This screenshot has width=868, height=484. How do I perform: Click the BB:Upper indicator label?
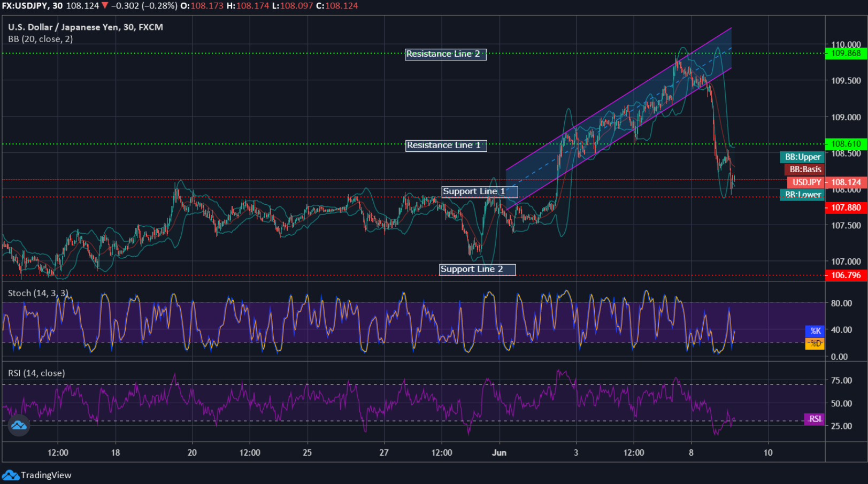pos(802,157)
